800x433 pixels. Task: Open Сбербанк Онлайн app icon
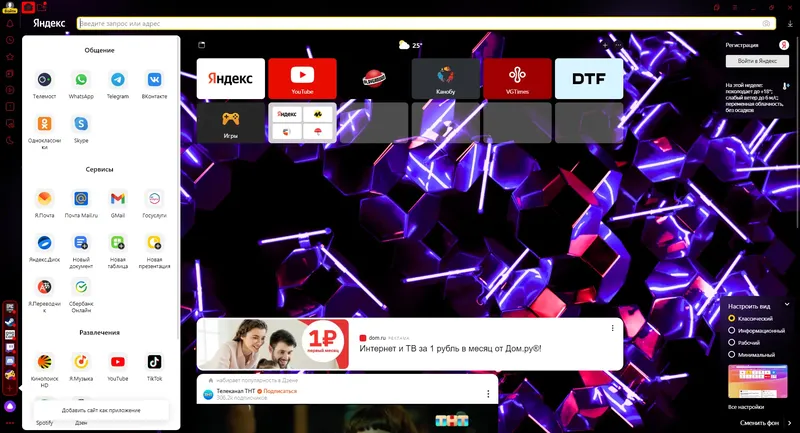[81, 287]
